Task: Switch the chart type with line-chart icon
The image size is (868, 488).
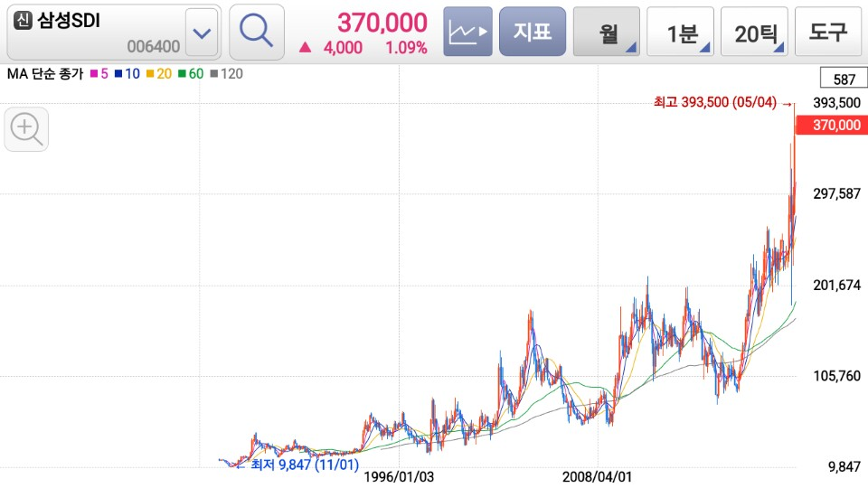Action: [x=467, y=32]
